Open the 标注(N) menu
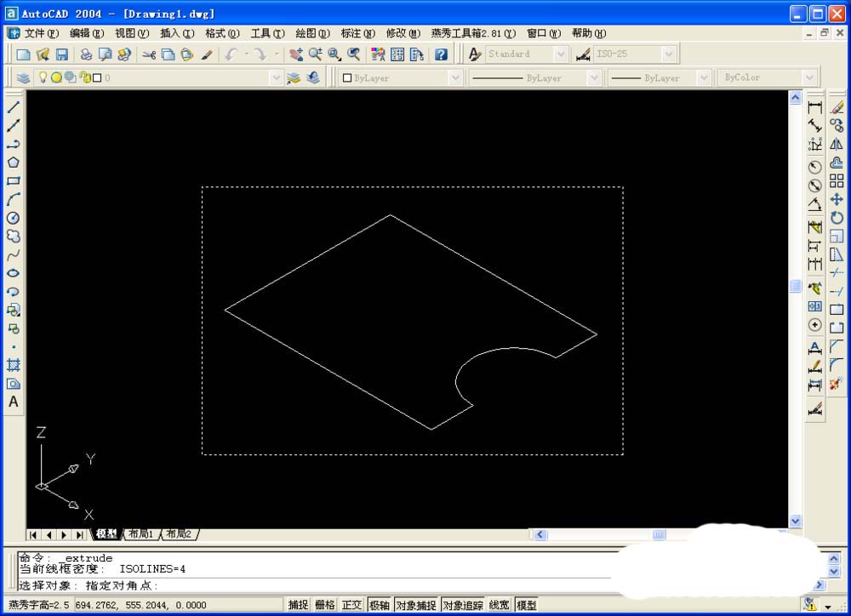The width and height of the screenshot is (851, 616). [357, 34]
